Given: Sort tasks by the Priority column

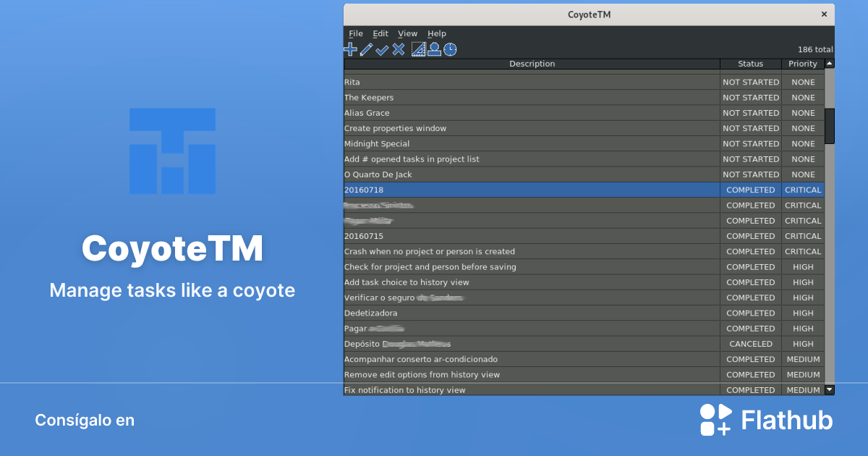Looking at the screenshot, I should (803, 64).
